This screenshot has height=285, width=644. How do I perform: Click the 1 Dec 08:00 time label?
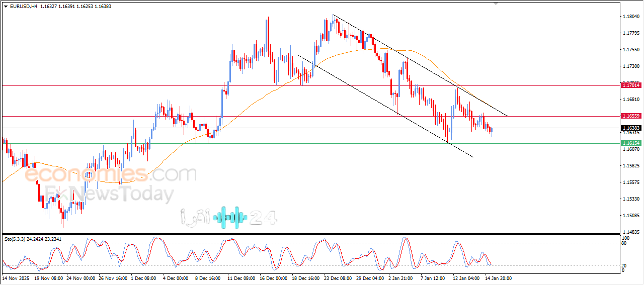click(144, 278)
